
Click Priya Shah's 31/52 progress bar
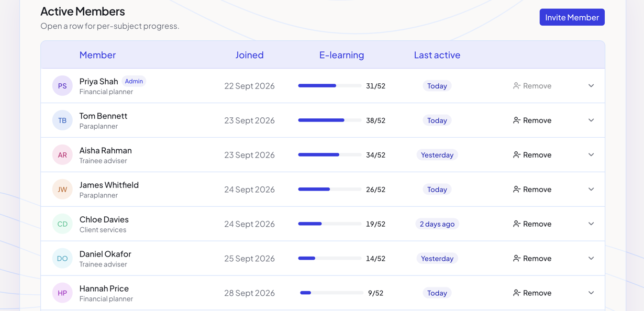pos(330,86)
